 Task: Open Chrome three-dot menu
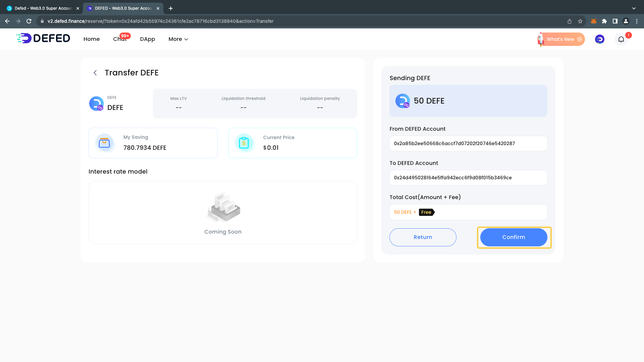pos(637,21)
